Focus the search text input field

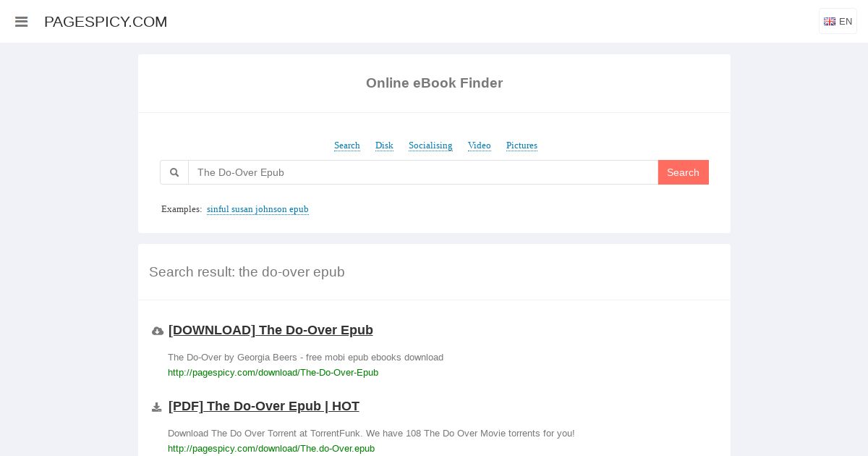423,172
